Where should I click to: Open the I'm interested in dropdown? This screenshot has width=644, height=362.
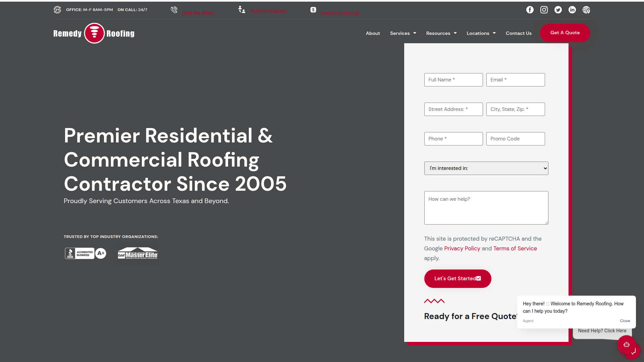(486, 168)
